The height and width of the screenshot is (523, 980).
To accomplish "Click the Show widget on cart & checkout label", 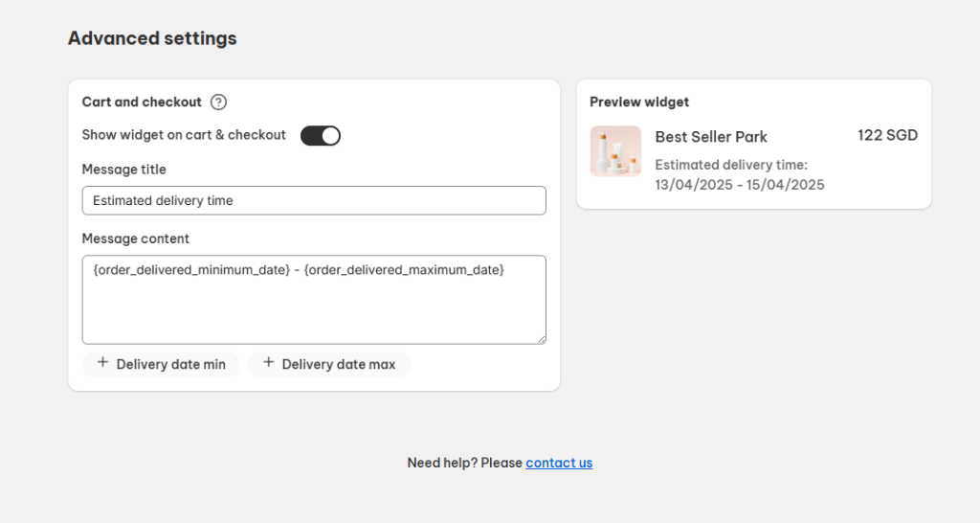I will click(184, 135).
